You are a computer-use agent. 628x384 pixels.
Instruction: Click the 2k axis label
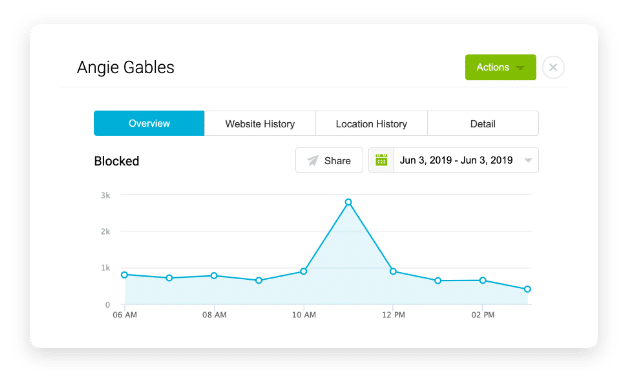tap(105, 231)
